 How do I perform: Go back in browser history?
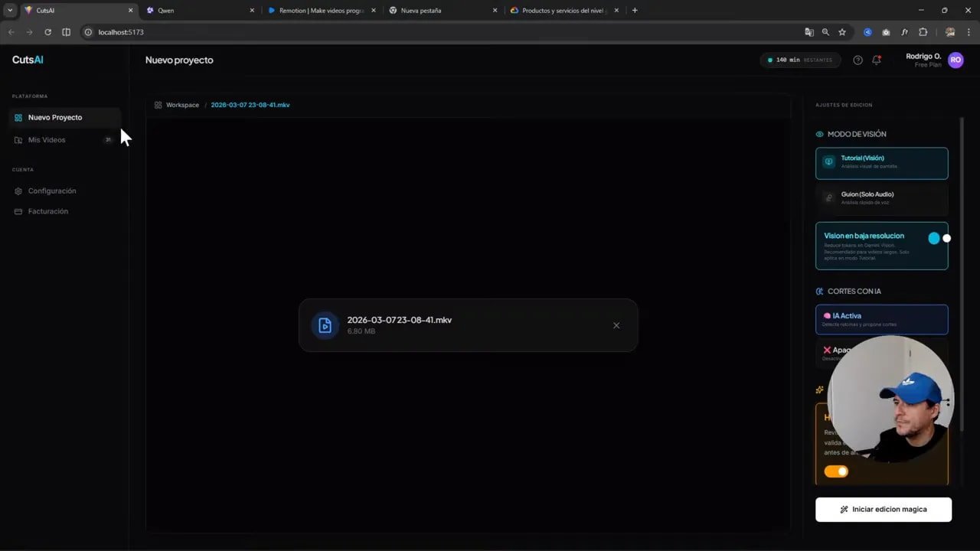pos(11,32)
